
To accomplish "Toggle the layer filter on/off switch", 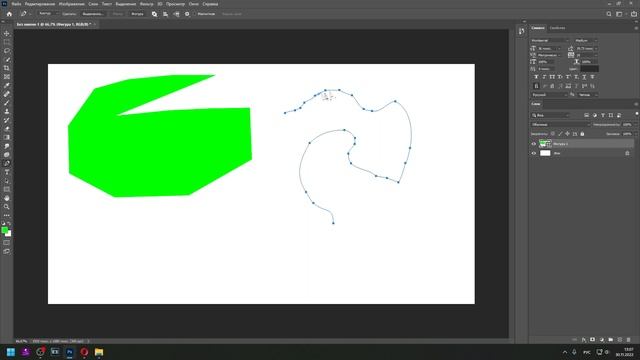I will [x=636, y=114].
